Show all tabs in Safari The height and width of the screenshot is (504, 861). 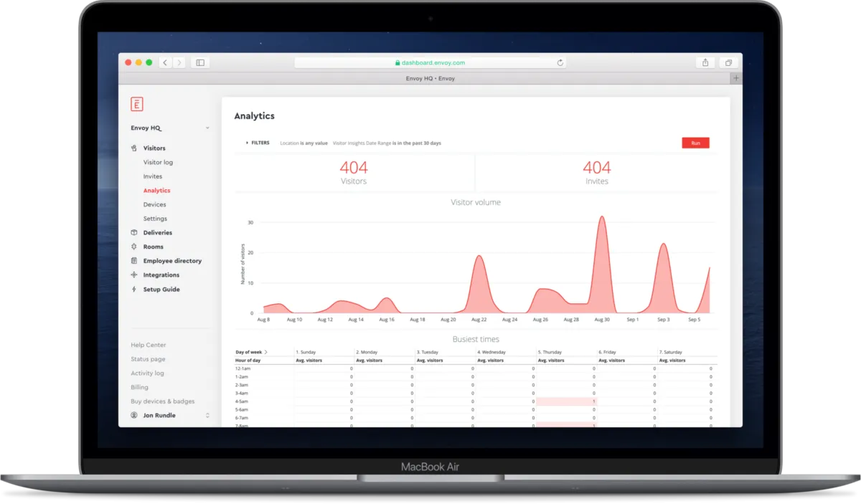(x=728, y=62)
